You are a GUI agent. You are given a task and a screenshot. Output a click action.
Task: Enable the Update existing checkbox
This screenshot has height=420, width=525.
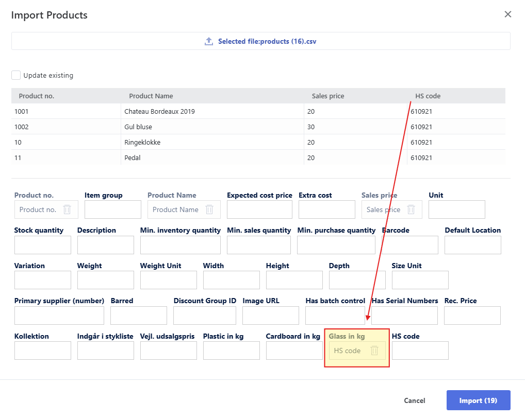16,75
